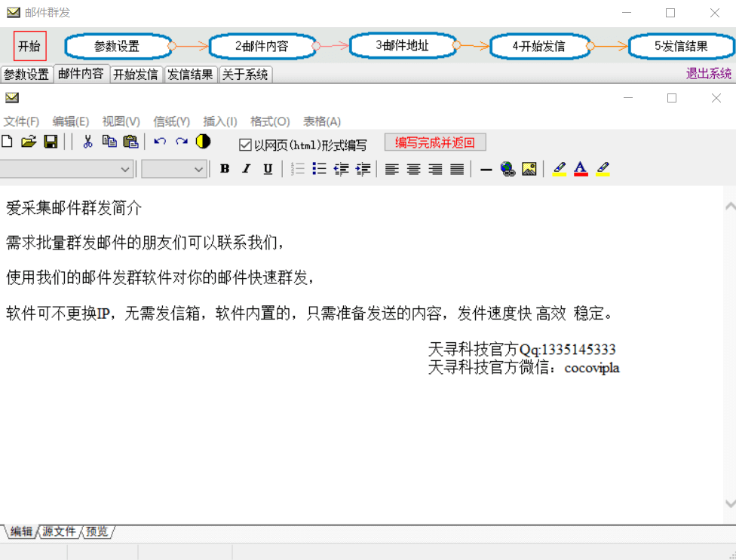Open the 编辑(E) menu
736x560 pixels.
pos(70,121)
